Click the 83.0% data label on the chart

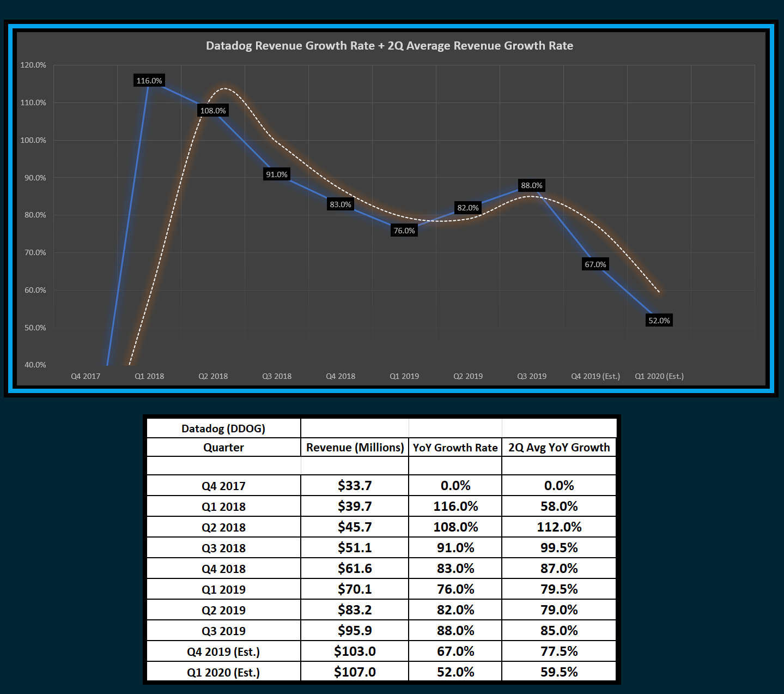pyautogui.click(x=341, y=204)
